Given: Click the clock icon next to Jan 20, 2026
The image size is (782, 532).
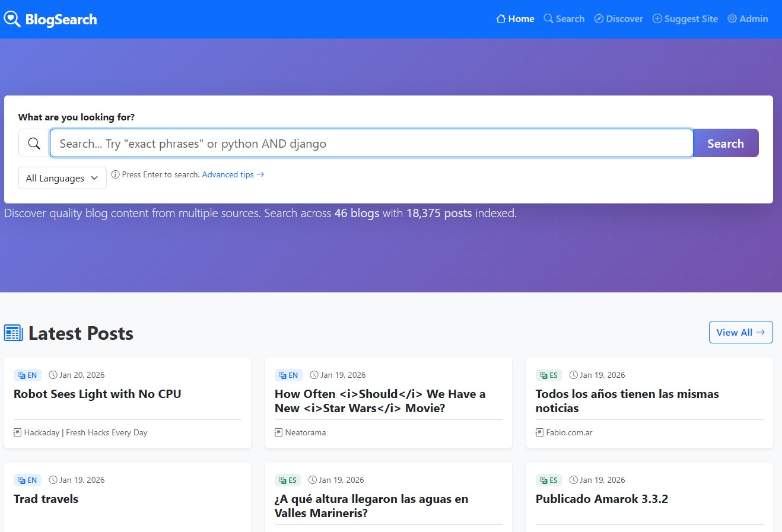Looking at the screenshot, I should pyautogui.click(x=53, y=375).
